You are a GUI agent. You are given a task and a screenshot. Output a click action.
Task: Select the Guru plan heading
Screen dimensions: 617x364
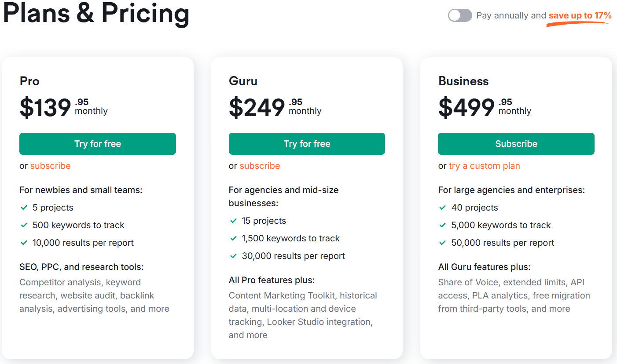pyautogui.click(x=243, y=81)
